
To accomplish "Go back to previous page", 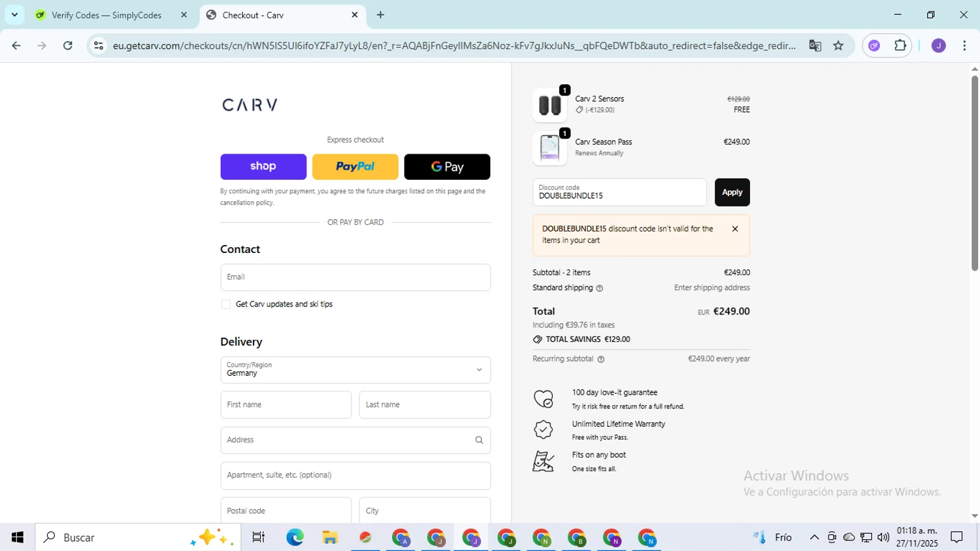I will pyautogui.click(x=16, y=46).
